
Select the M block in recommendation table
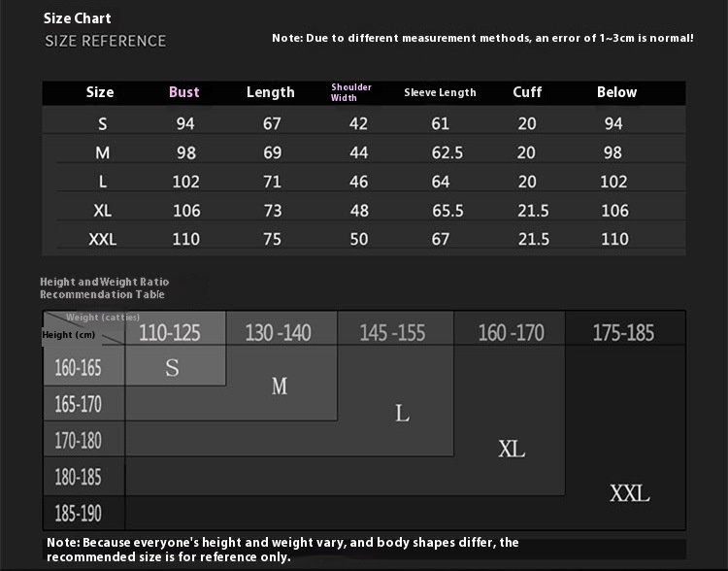[280, 386]
